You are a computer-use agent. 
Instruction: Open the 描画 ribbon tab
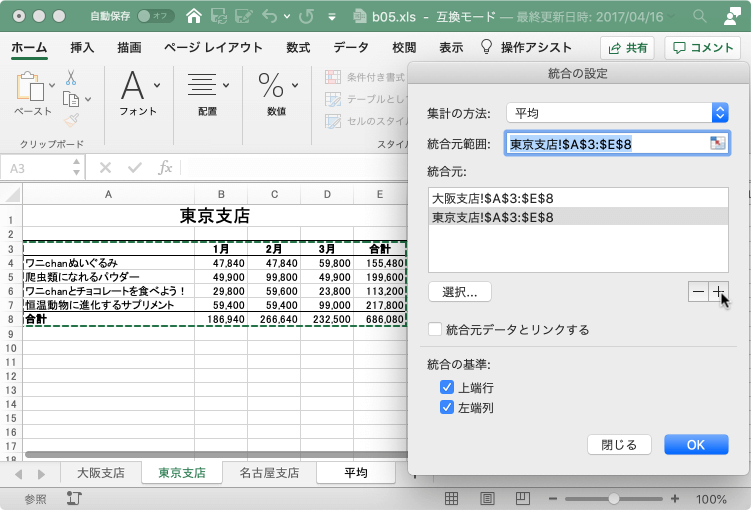tap(129, 47)
